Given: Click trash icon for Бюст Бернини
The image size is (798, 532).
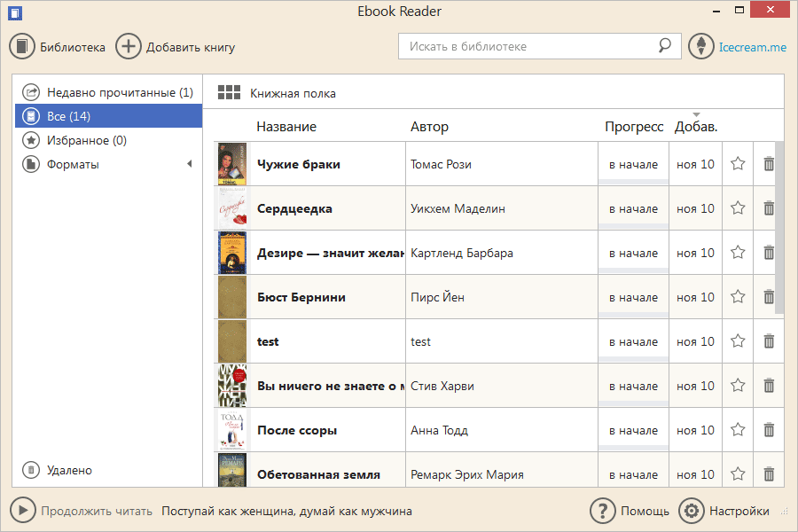Looking at the screenshot, I should (769, 297).
